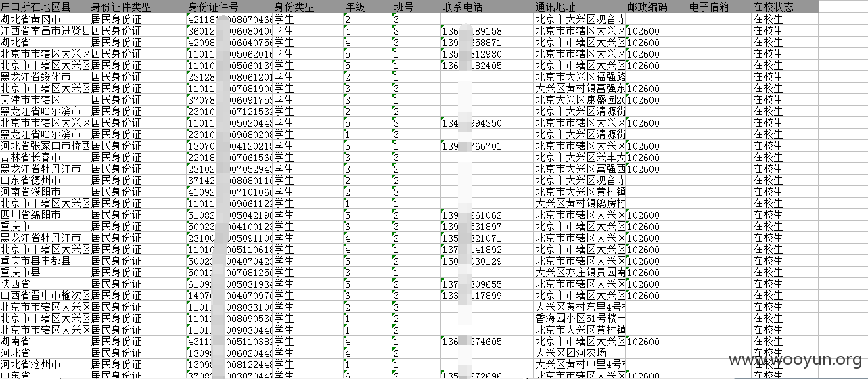Click the address cell starting 大兴区黄村东里4号
The height and width of the screenshot is (379, 868).
coord(579,307)
